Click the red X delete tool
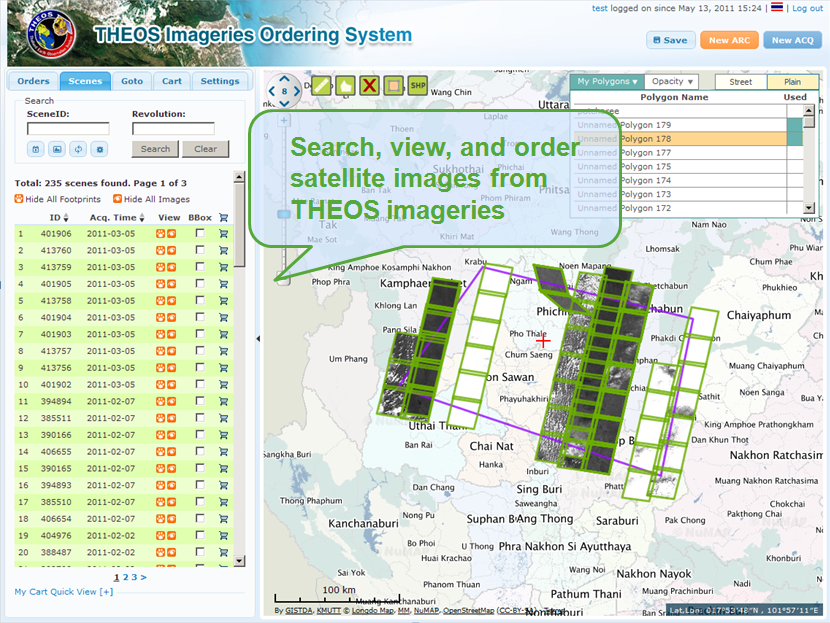The image size is (830, 623). pyautogui.click(x=369, y=85)
